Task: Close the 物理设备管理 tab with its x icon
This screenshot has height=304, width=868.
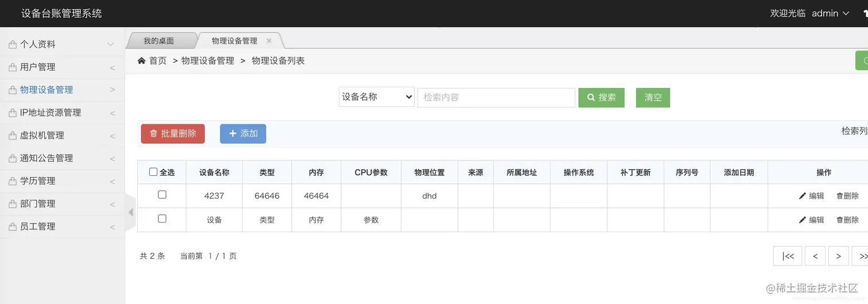Action: [269, 41]
